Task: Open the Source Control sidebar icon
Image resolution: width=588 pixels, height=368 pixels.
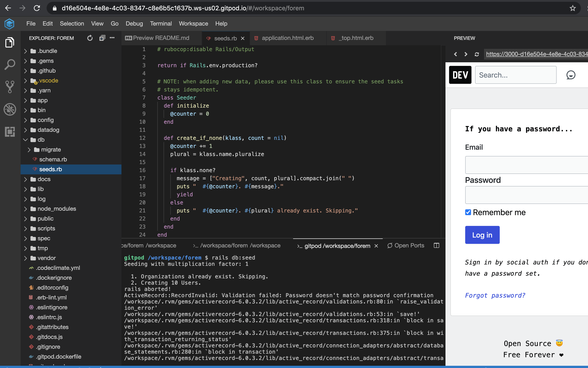Action: coord(10,87)
